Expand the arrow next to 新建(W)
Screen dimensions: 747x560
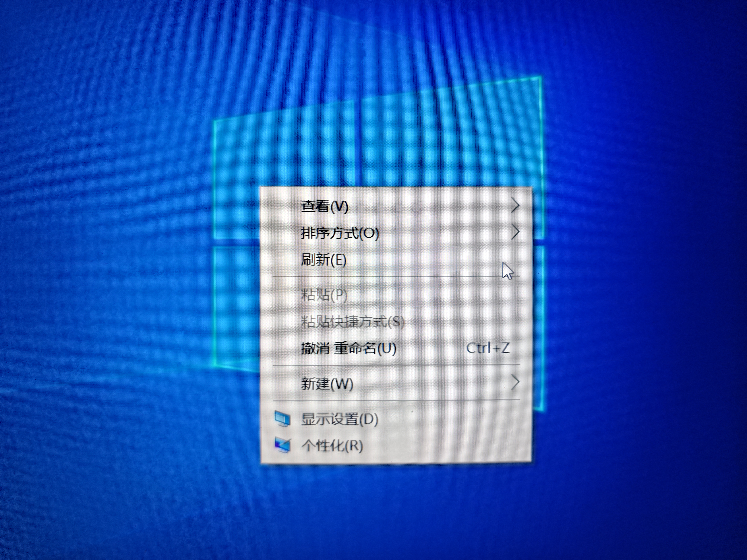[515, 382]
